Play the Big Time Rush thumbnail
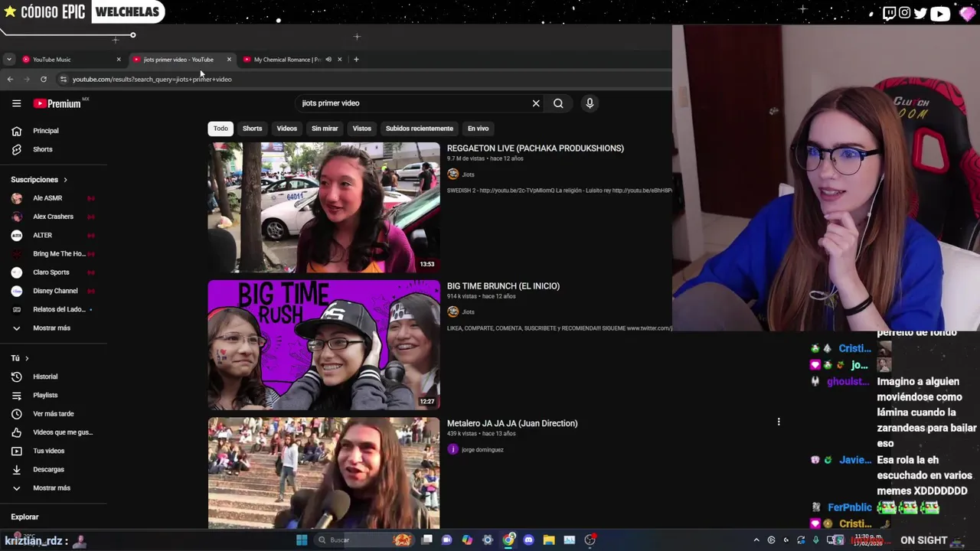 tap(324, 345)
